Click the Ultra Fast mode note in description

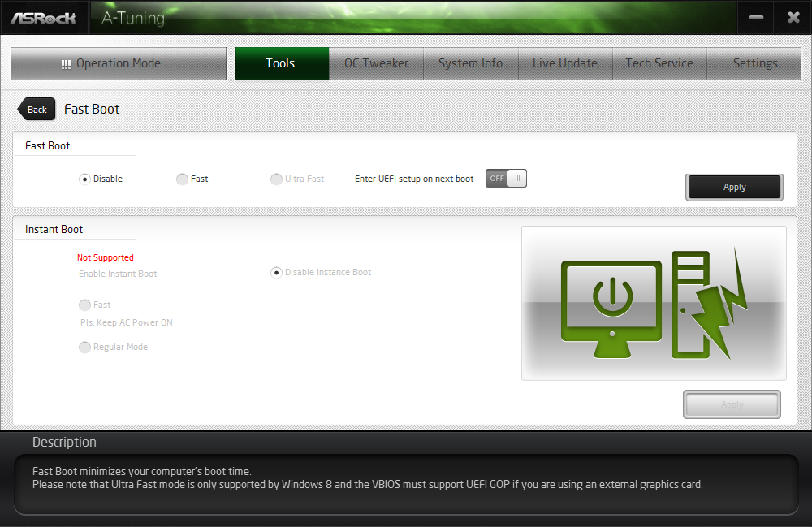[x=367, y=485]
